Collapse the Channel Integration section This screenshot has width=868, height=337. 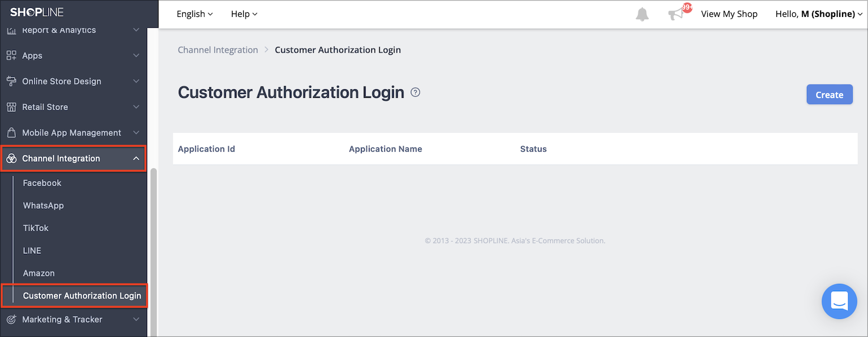coord(136,158)
